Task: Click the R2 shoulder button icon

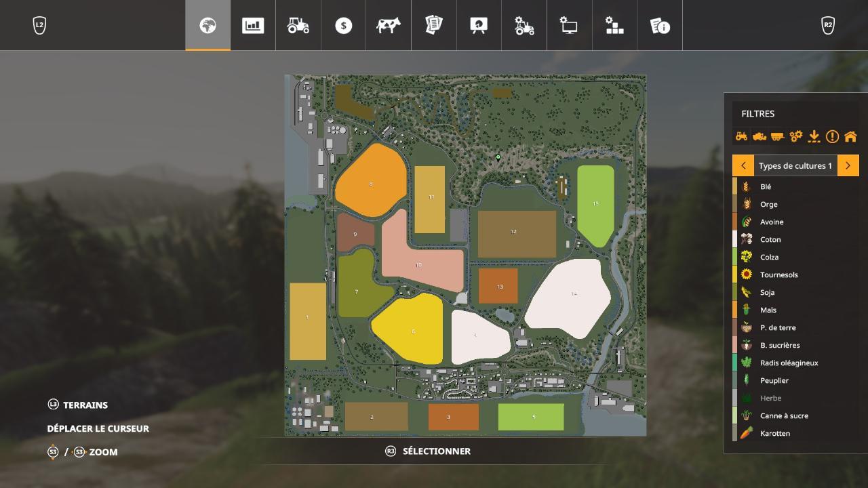Action: coord(827,26)
